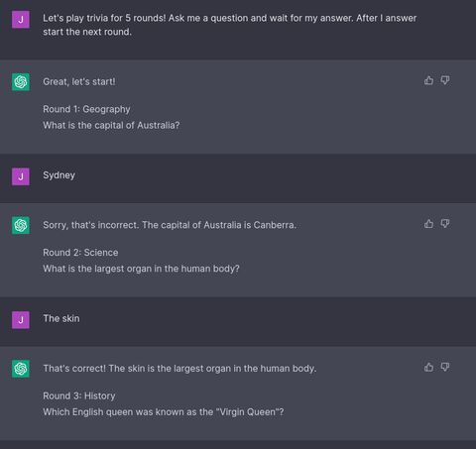Dislike the "Great, let's start!" response
The image size is (476, 449).
pyautogui.click(x=445, y=80)
